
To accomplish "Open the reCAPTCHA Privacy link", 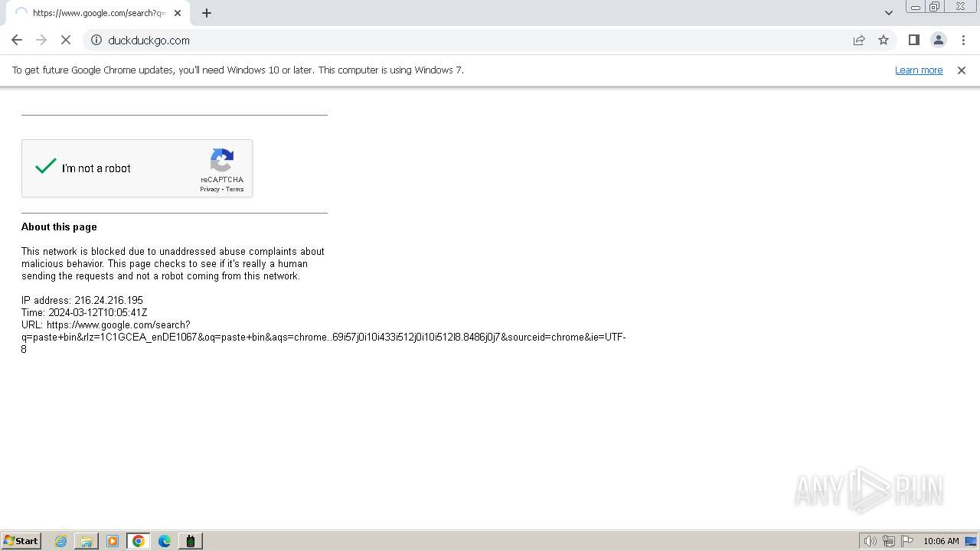I will [x=210, y=189].
